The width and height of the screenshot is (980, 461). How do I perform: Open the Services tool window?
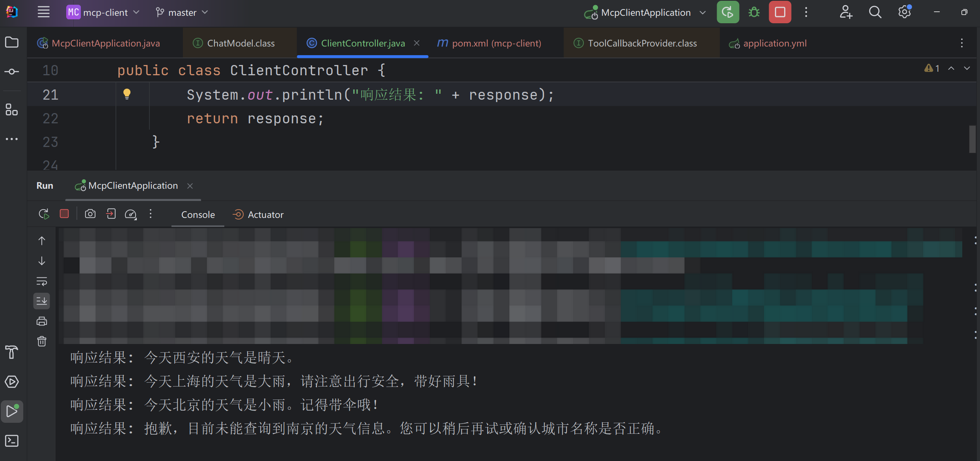click(11, 382)
